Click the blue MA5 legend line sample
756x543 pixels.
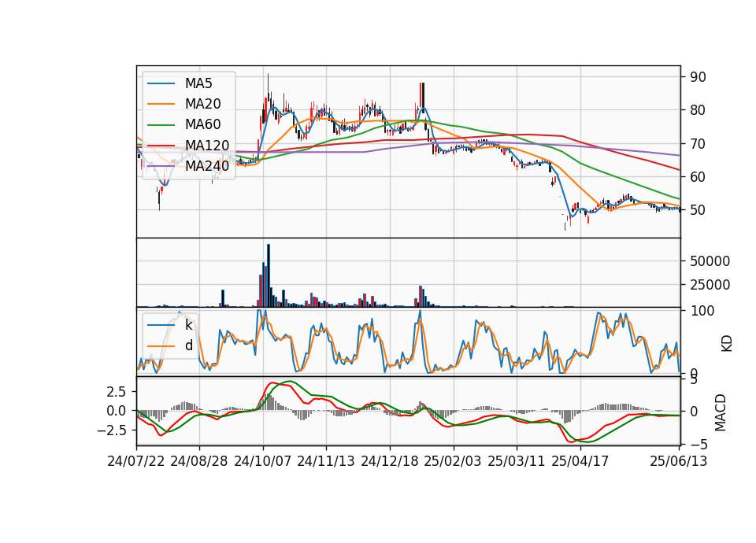pyautogui.click(x=161, y=84)
